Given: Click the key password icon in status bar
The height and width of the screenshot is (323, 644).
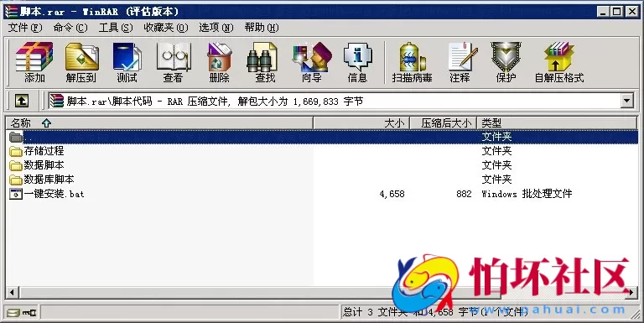Looking at the screenshot, I should coord(29,313).
